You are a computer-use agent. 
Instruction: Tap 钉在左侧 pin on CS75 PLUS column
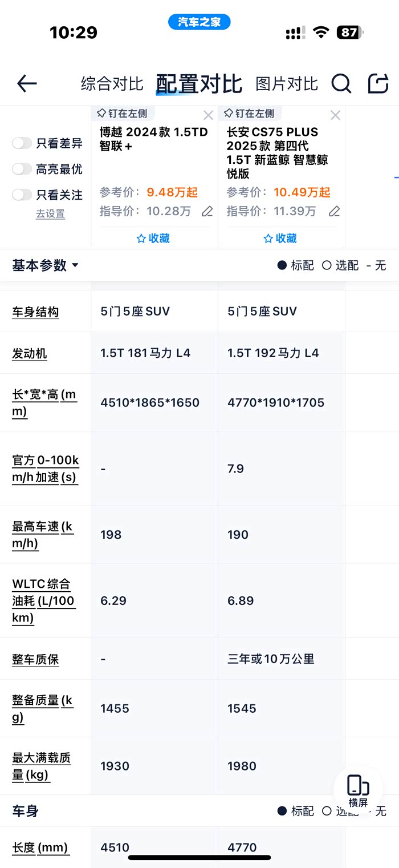click(253, 114)
